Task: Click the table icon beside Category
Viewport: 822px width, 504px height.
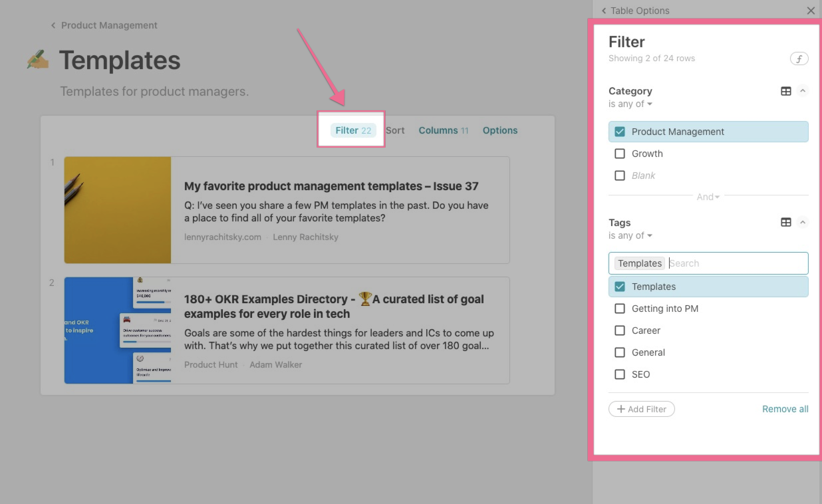Action: (785, 91)
